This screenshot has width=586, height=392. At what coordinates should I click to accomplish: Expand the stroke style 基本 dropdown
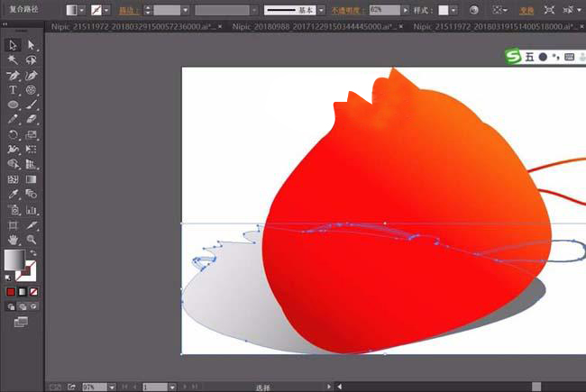(320, 9)
